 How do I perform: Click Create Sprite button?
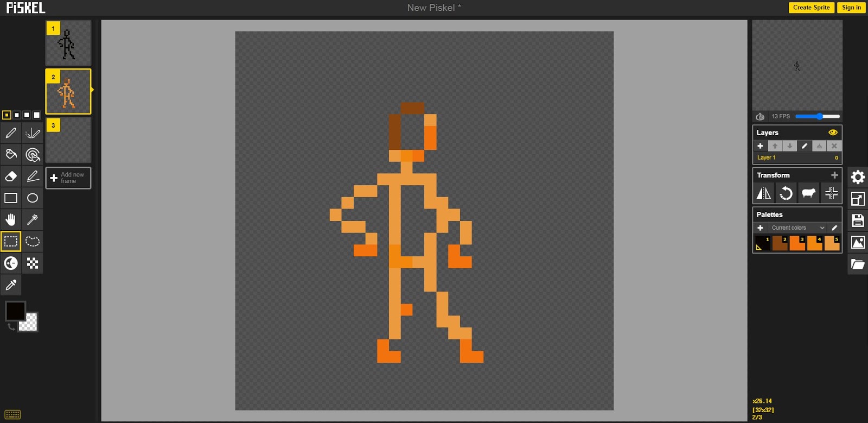coord(811,8)
